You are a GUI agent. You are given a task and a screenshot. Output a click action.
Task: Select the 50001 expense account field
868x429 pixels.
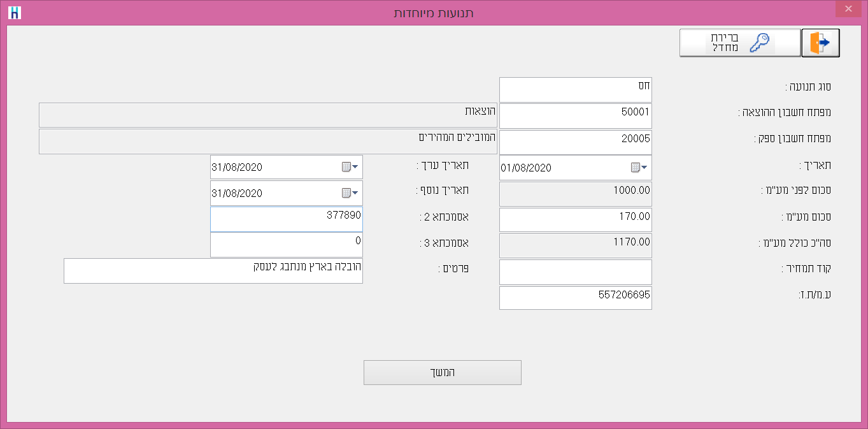tap(575, 115)
